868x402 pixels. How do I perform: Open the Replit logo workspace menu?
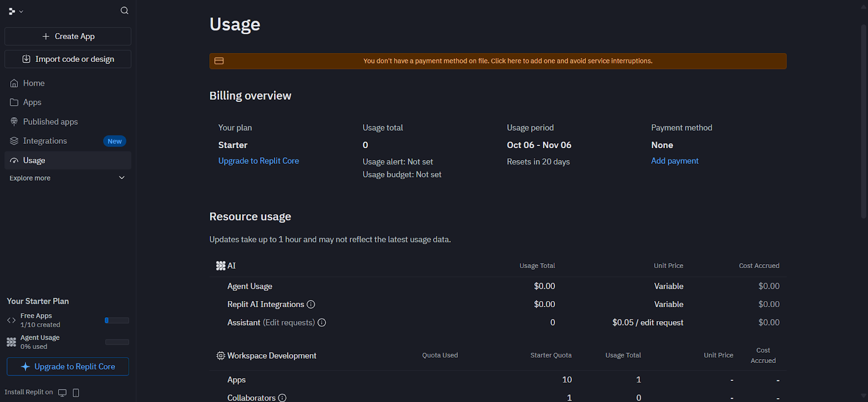pos(15,11)
